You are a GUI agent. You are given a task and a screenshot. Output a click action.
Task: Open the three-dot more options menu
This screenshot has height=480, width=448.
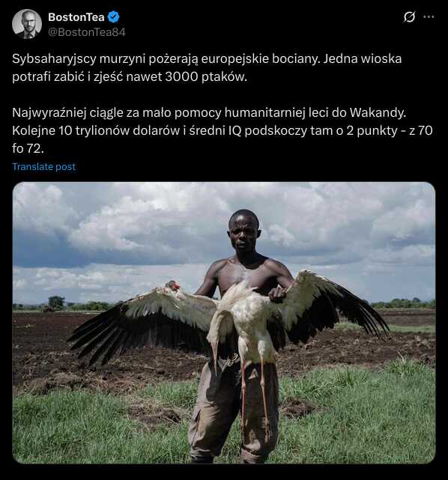[429, 16]
